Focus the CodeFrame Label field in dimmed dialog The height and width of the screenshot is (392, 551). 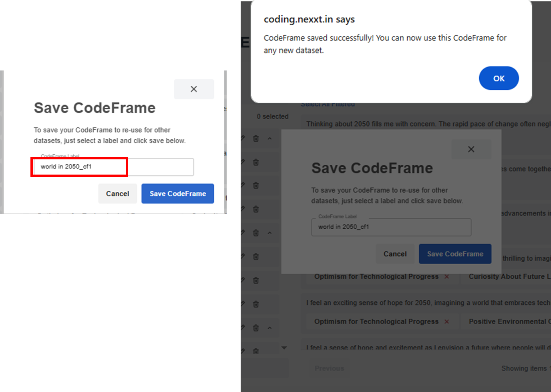coord(391,227)
